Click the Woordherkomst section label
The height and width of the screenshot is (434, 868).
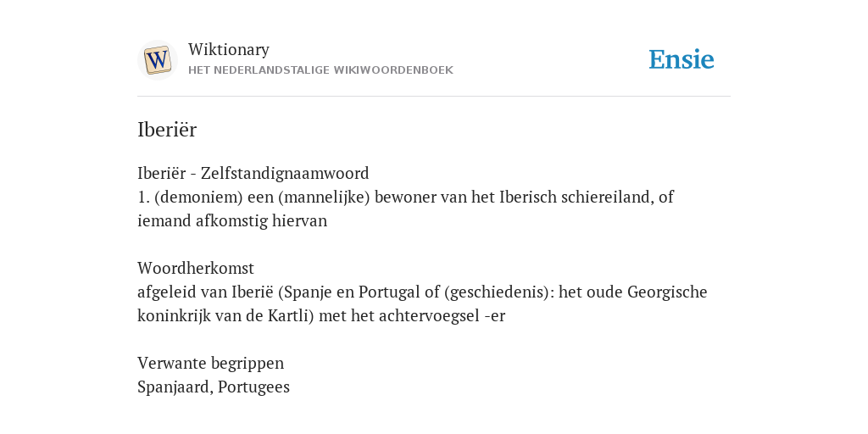196,268
